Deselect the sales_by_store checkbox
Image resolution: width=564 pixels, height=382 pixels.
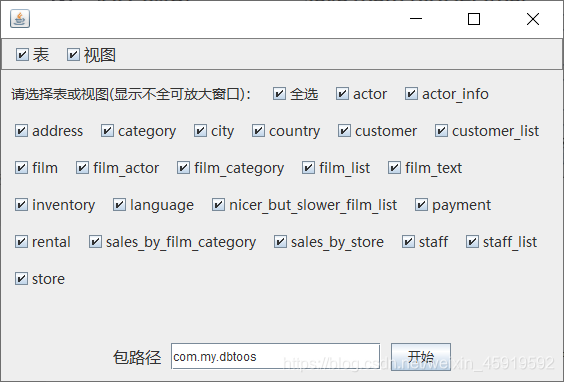(281, 242)
